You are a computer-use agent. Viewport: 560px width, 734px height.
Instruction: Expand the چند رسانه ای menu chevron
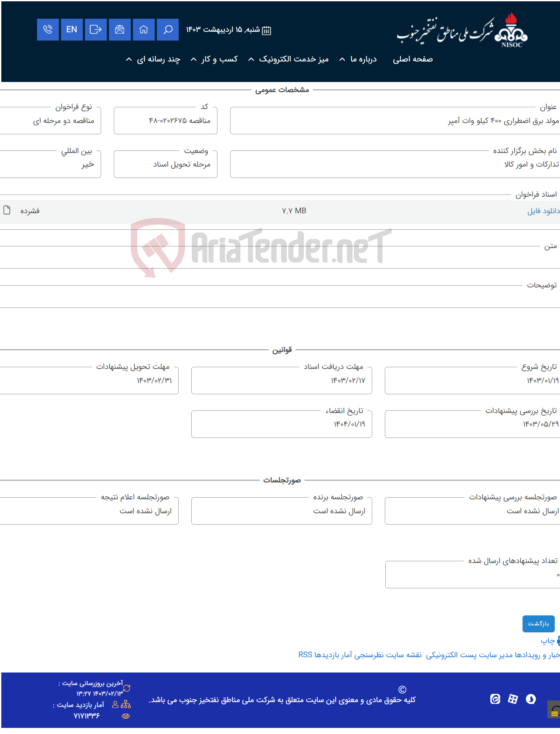129,59
